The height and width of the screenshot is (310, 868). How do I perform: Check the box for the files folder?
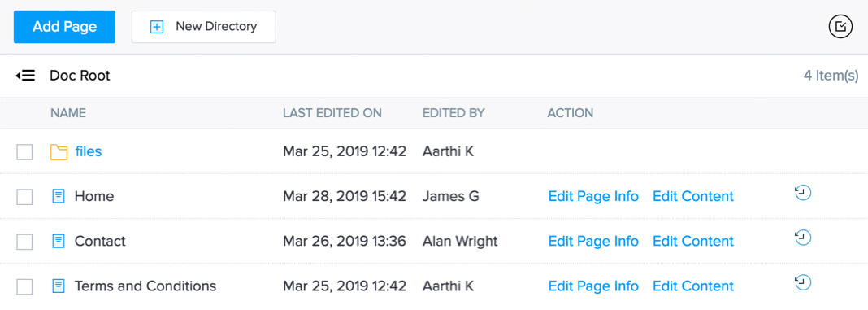pos(24,152)
